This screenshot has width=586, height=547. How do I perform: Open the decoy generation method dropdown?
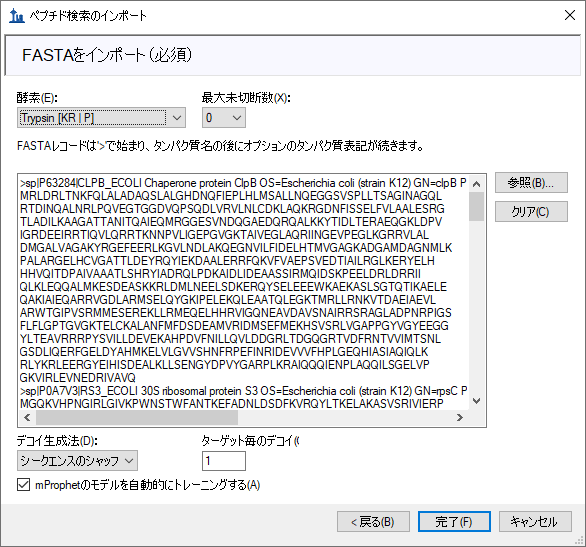click(x=77, y=461)
